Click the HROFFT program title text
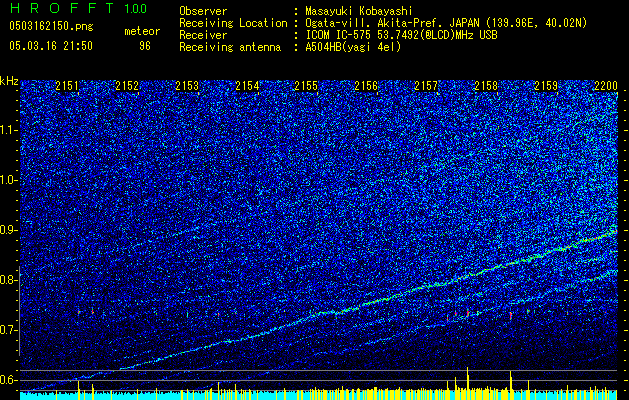 pos(62,8)
